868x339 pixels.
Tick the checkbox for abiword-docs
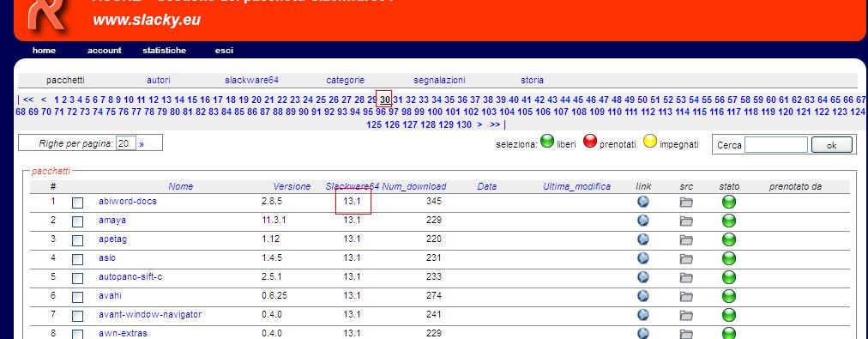77,203
